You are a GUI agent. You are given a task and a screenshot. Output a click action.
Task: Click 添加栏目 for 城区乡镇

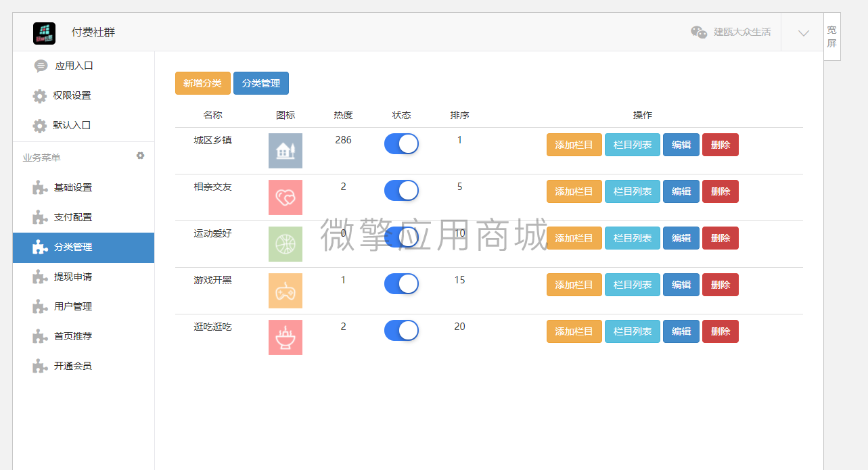pos(574,145)
